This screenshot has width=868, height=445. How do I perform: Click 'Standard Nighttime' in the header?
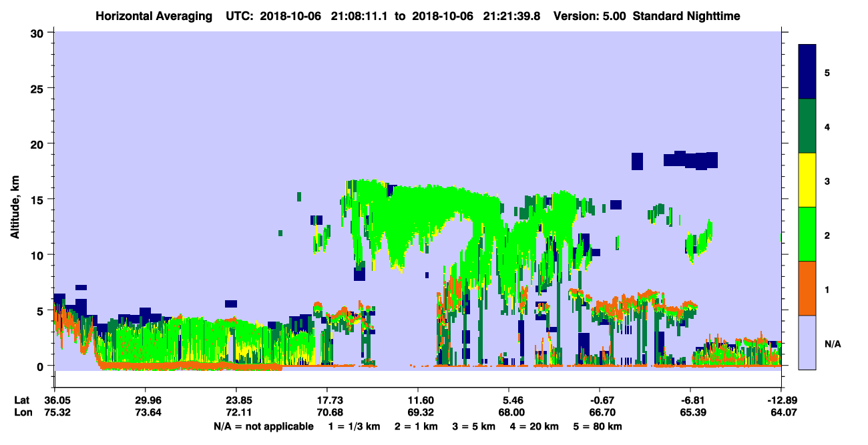coord(686,15)
